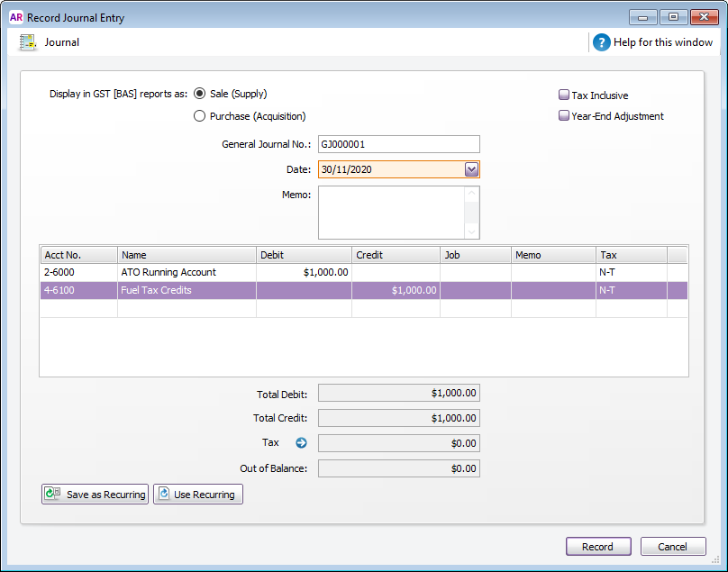Click the blue arrow next to Tax field

pos(300,442)
